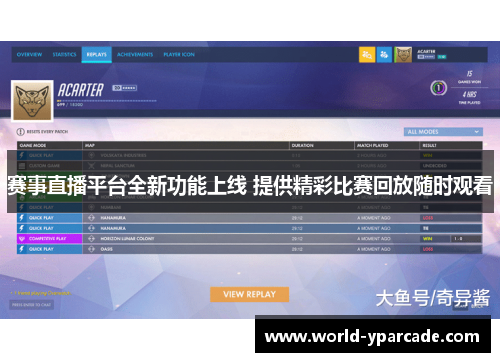Viewport: 500px width, 362px height.
Task: Click the 1:0 score in Competitive row
Action: 459,239
